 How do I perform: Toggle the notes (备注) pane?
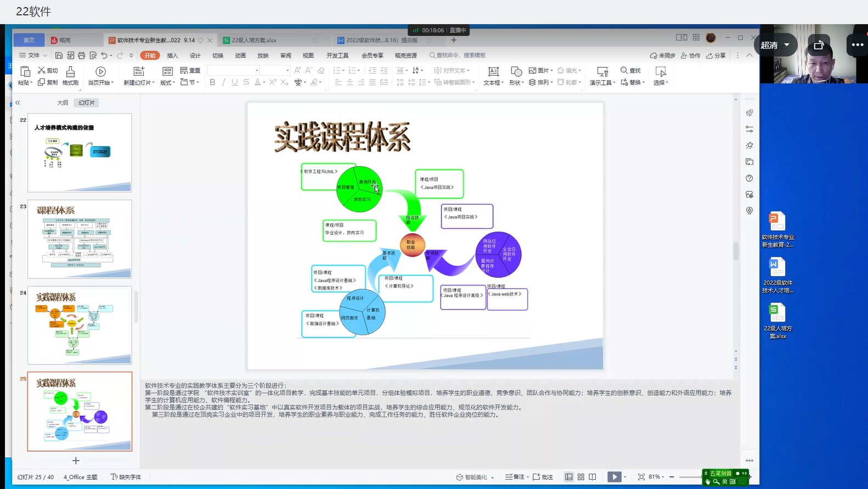click(515, 477)
